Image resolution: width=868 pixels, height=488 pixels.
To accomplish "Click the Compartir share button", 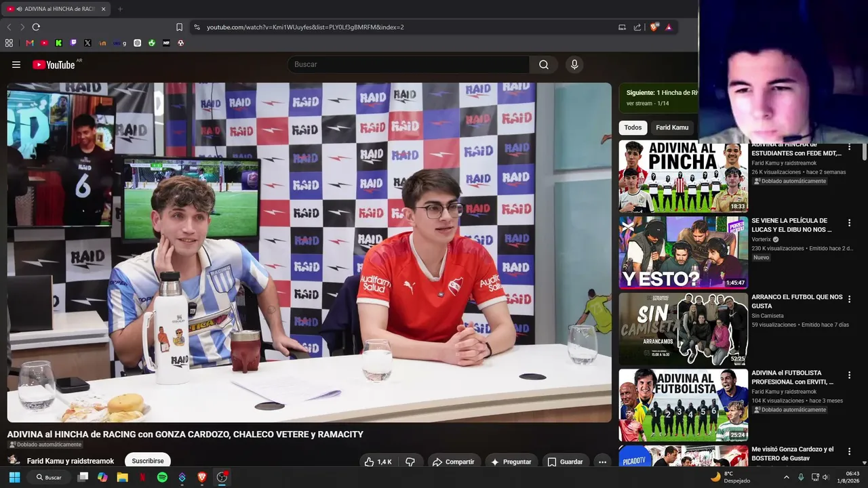I will click(x=454, y=462).
